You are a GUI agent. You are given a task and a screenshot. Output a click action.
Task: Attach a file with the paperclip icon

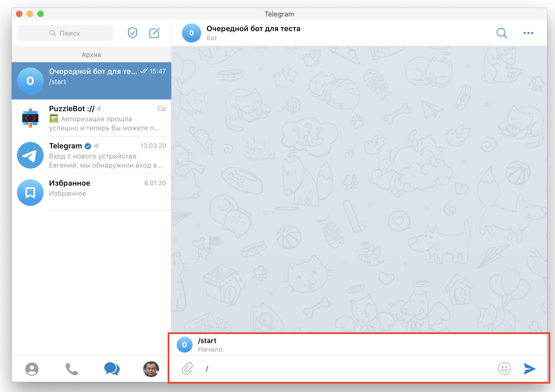[x=187, y=369]
